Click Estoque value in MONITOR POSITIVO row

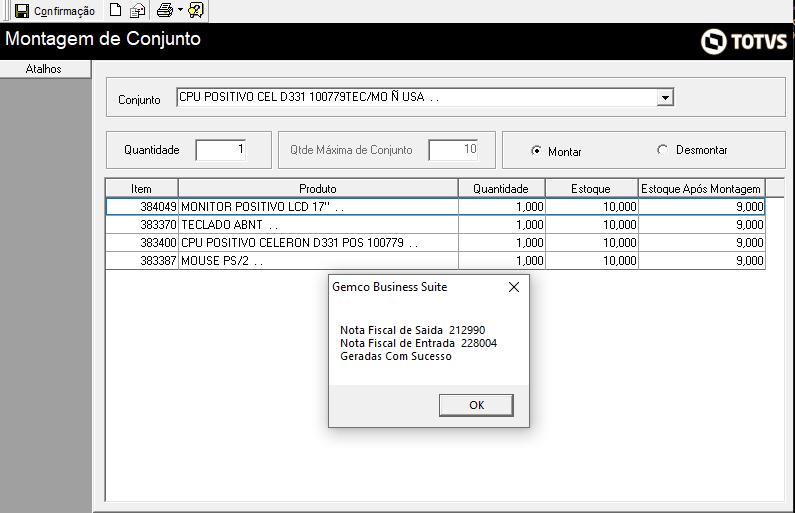coord(592,207)
